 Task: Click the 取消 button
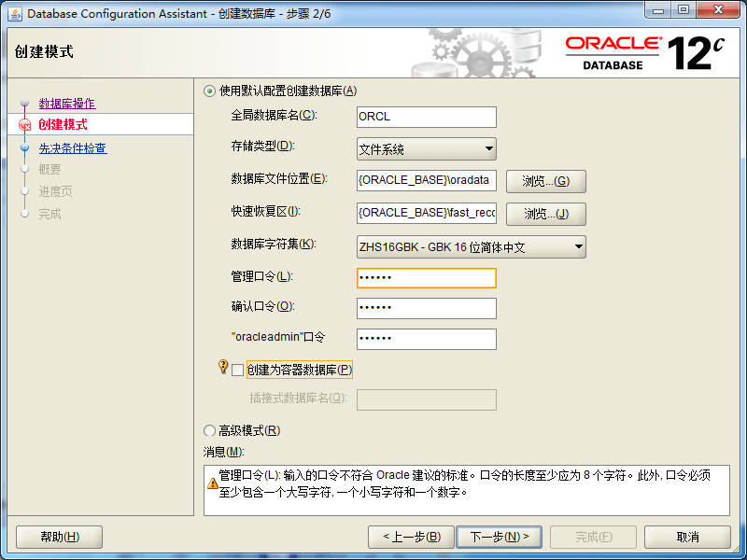coord(687,538)
